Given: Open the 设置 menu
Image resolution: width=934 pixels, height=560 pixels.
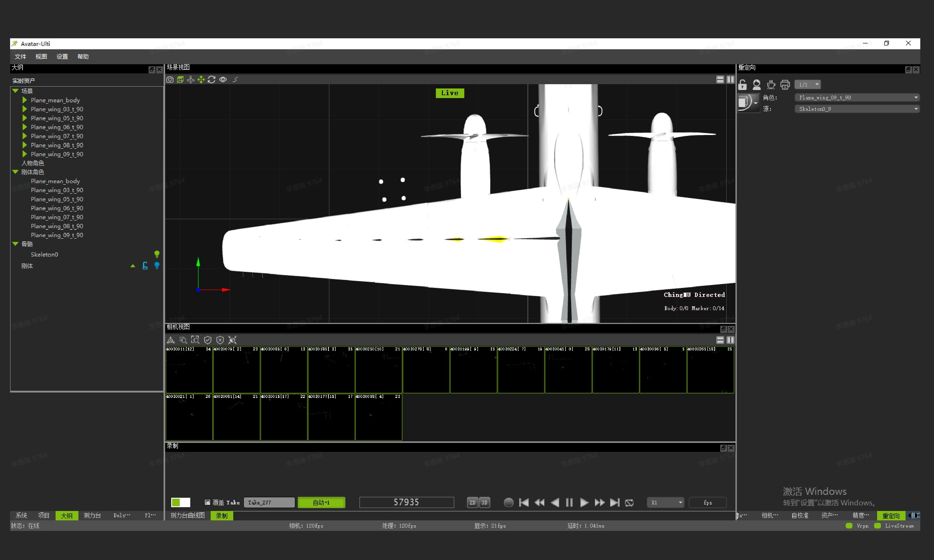Looking at the screenshot, I should (x=62, y=57).
